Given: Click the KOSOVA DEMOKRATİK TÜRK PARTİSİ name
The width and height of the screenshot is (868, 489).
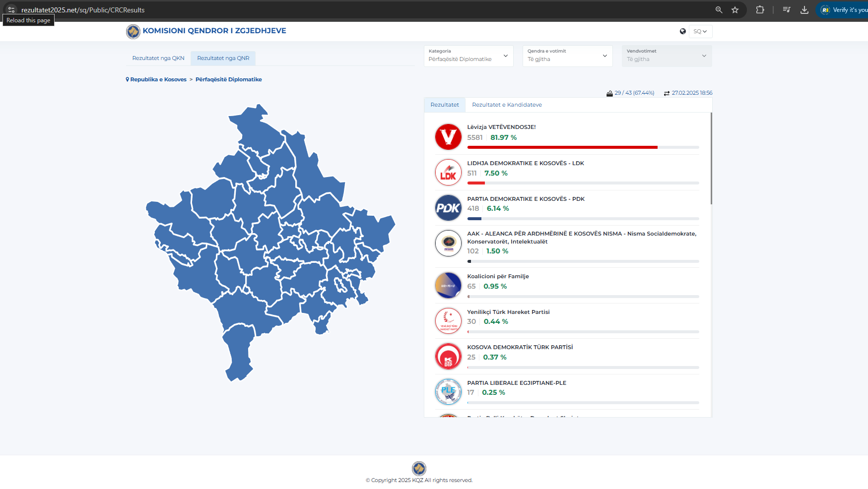Looking at the screenshot, I should pyautogui.click(x=520, y=347).
